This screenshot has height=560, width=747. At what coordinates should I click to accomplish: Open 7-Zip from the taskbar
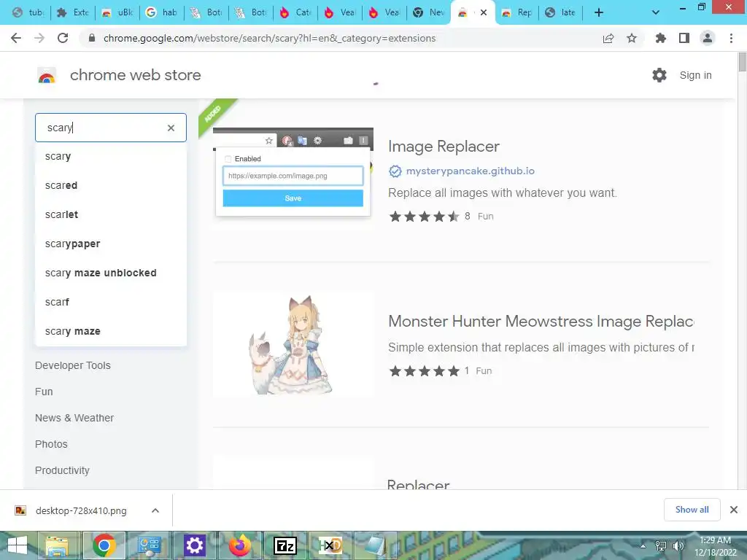pos(285,545)
